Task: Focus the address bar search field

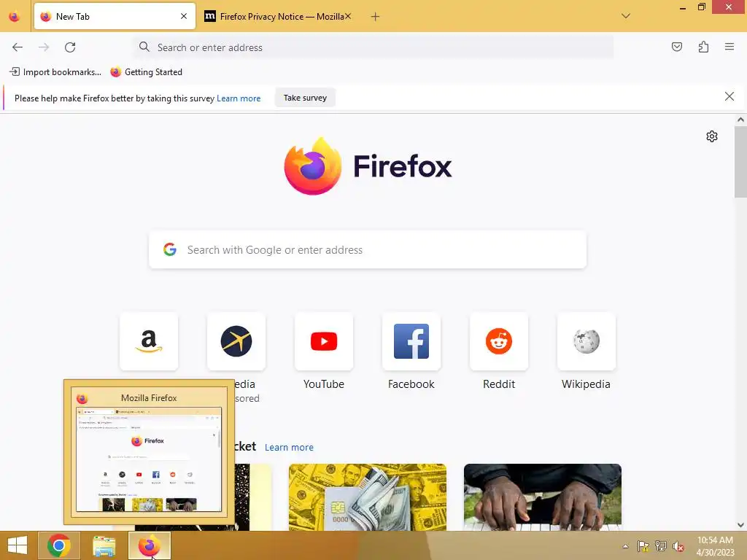Action: (x=373, y=47)
